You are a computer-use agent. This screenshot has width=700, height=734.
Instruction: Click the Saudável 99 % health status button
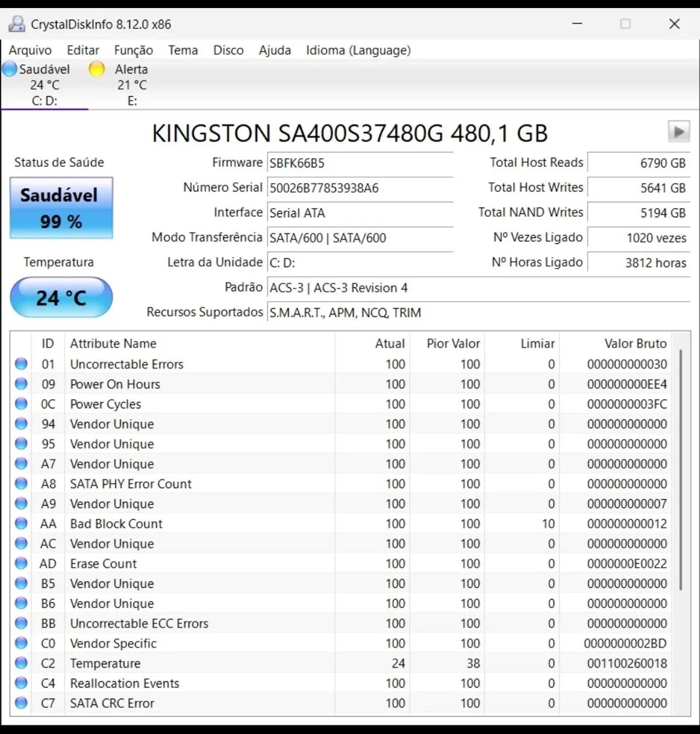point(61,208)
